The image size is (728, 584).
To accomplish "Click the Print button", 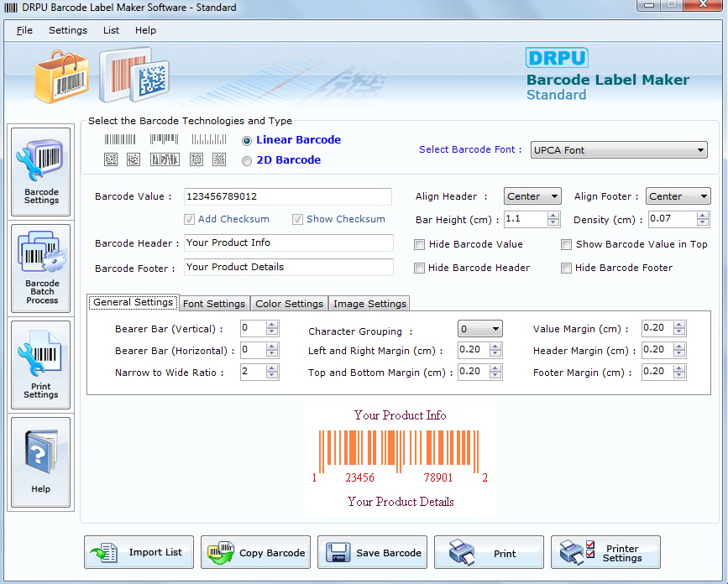I will (x=489, y=552).
